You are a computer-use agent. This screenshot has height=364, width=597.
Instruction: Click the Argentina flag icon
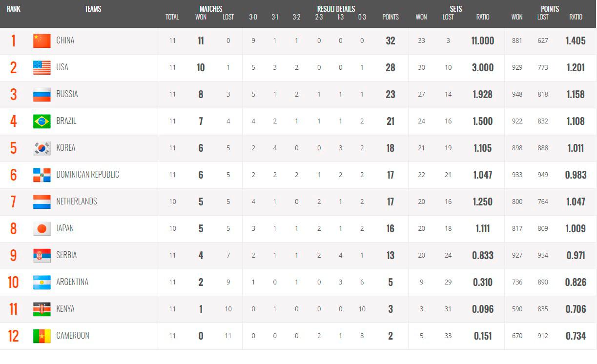click(x=42, y=283)
